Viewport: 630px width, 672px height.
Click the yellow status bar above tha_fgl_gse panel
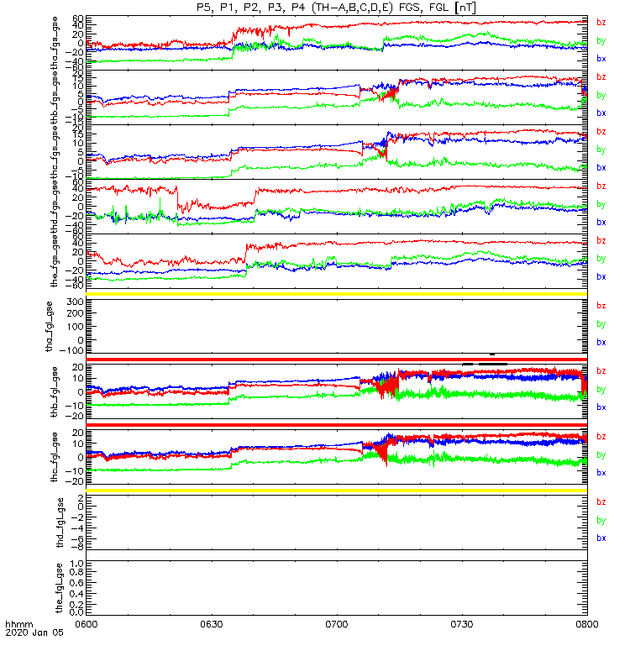pyautogui.click(x=337, y=294)
